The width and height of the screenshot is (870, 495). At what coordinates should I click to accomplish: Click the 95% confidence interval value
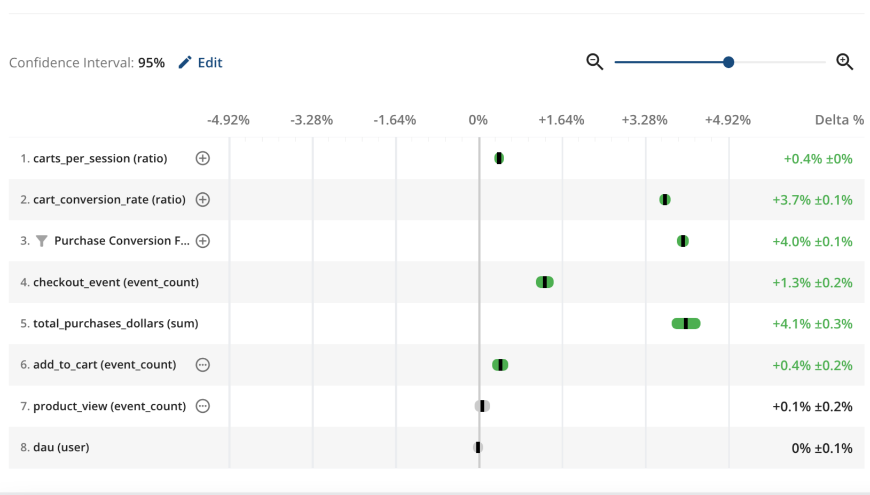pyautogui.click(x=152, y=63)
